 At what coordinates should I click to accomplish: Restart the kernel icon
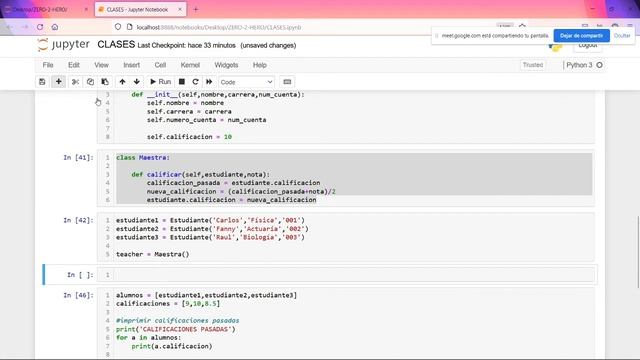pos(195,82)
